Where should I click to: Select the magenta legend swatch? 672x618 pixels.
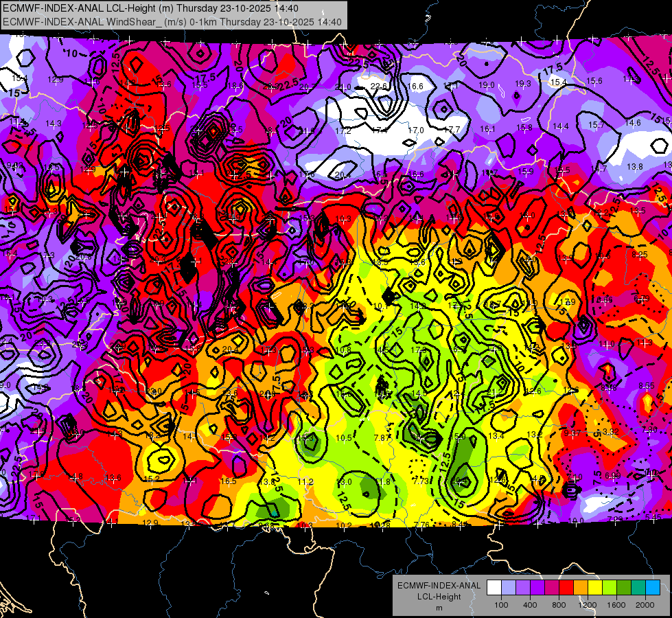pyautogui.click(x=552, y=588)
